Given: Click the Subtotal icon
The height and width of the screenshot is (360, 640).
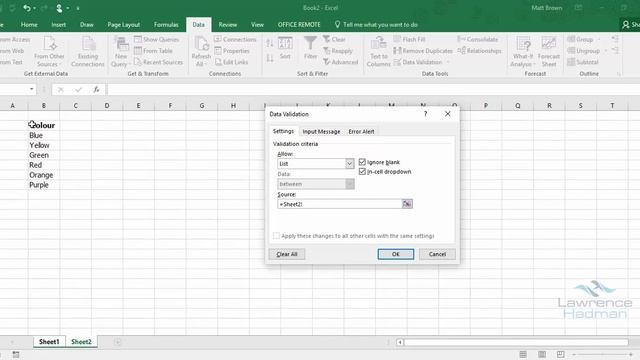Looking at the screenshot, I should tap(571, 62).
